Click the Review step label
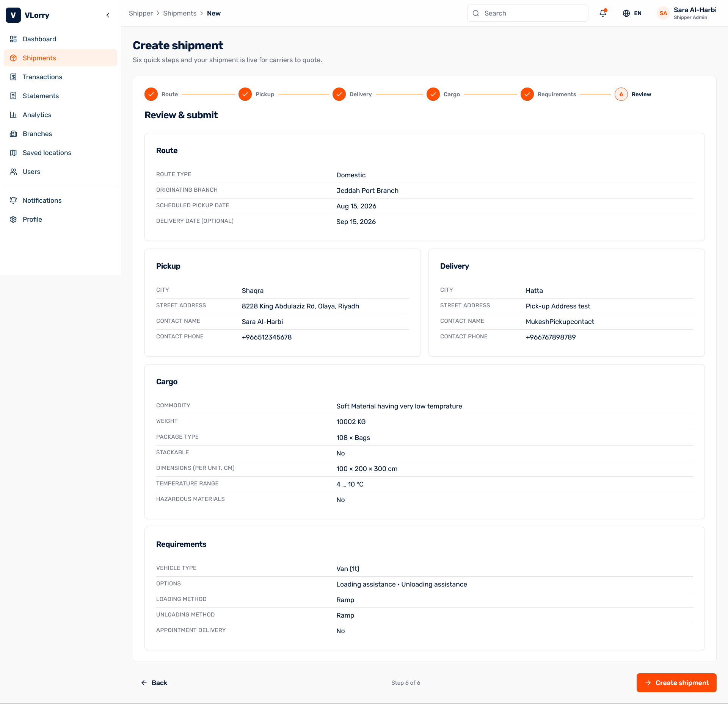This screenshot has width=728, height=704. coord(641,94)
